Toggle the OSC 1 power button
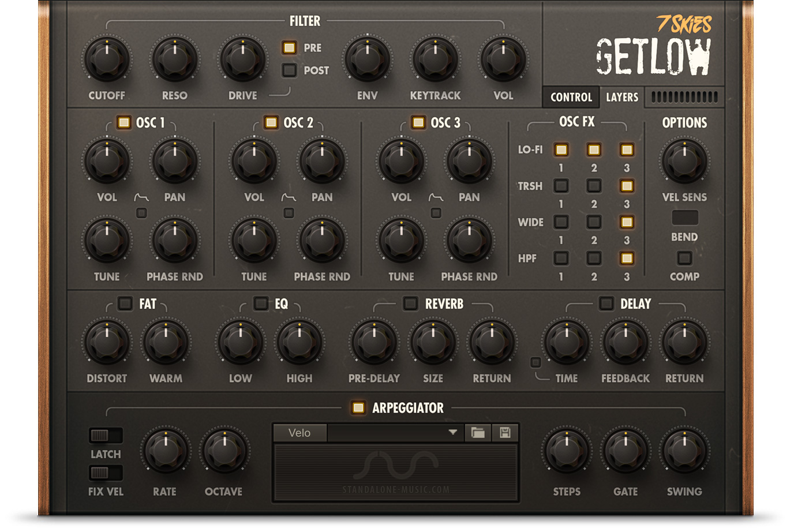 [123, 122]
